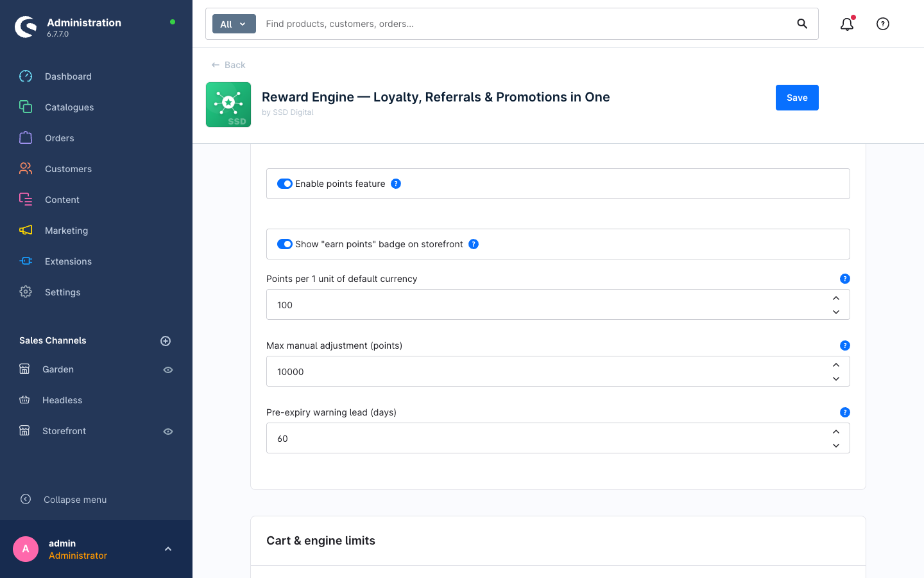The image size is (924, 578).
Task: Expand the admin user menu chevron
Action: 168,549
